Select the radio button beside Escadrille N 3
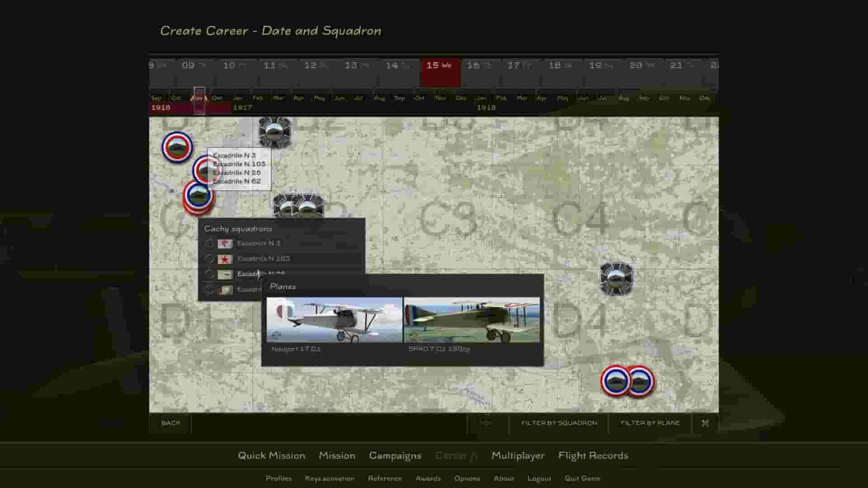 [209, 243]
